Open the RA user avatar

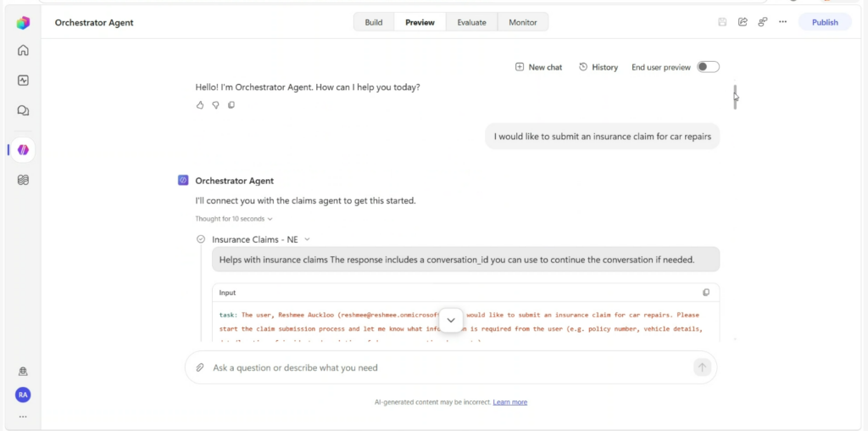coord(23,395)
